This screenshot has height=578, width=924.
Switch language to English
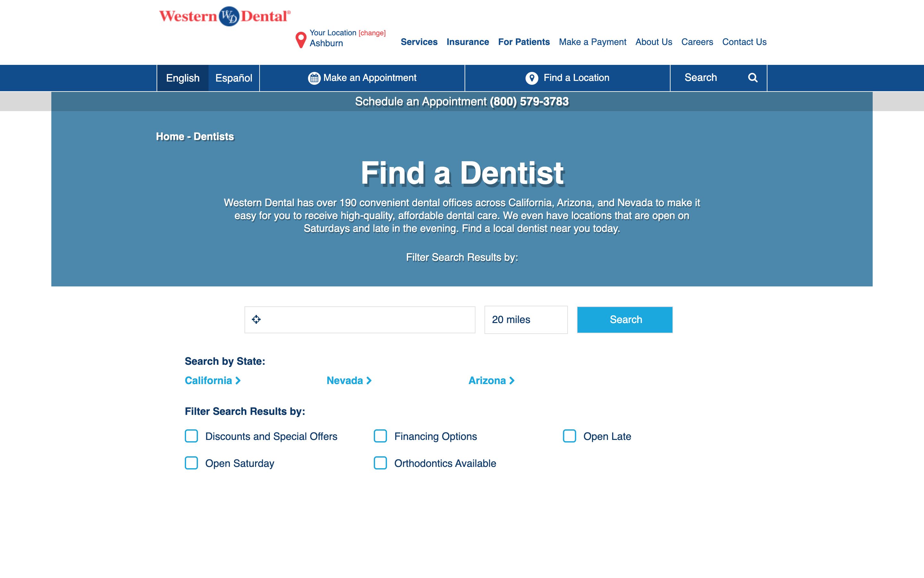pos(183,78)
